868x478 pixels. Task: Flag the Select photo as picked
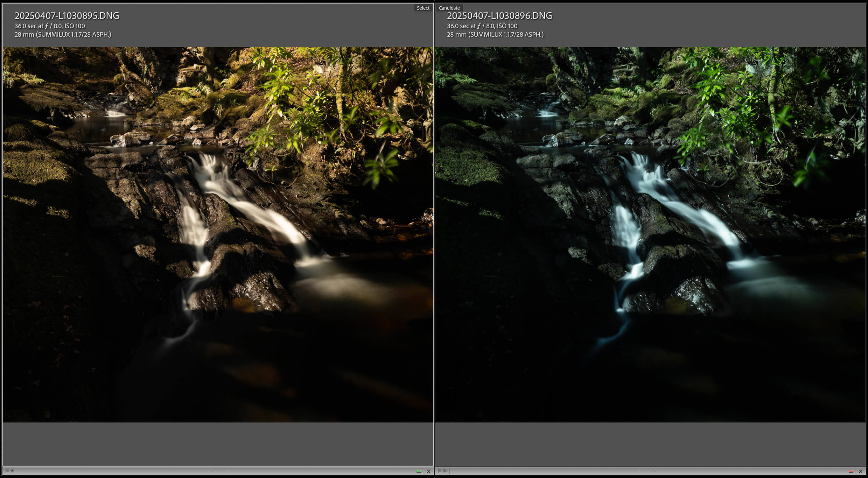(7, 471)
